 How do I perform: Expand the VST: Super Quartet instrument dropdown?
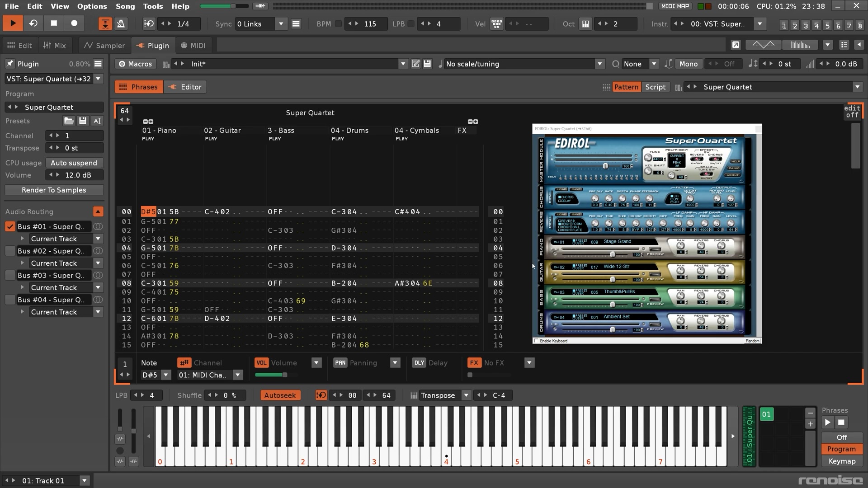point(98,79)
